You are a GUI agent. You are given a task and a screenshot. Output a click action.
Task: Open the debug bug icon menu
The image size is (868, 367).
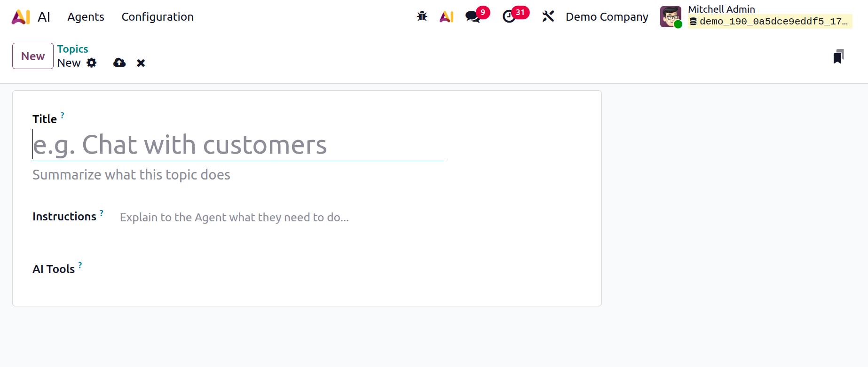coord(422,16)
